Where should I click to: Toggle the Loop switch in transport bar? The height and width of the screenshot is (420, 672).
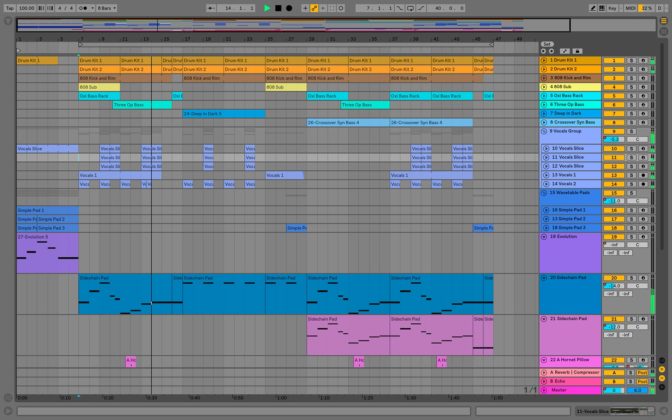tap(410, 8)
